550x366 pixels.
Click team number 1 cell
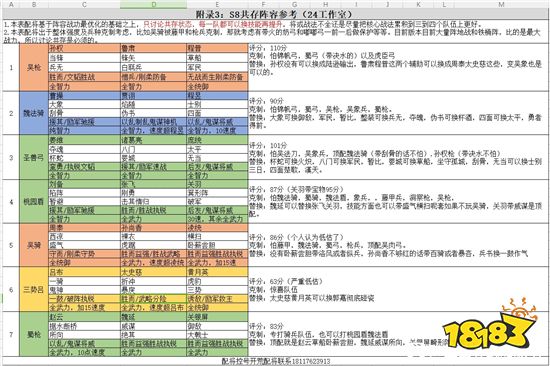pyautogui.click(x=11, y=67)
